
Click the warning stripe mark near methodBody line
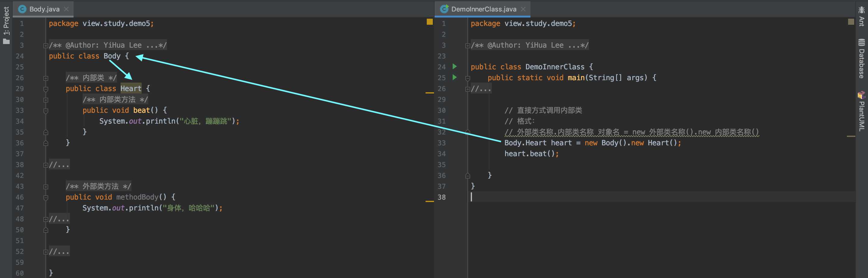[429, 201]
